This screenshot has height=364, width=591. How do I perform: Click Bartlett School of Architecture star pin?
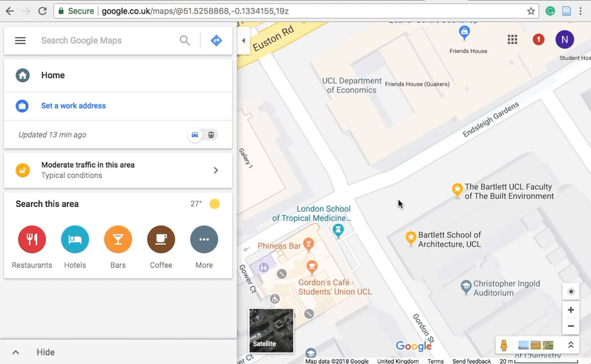coord(410,238)
